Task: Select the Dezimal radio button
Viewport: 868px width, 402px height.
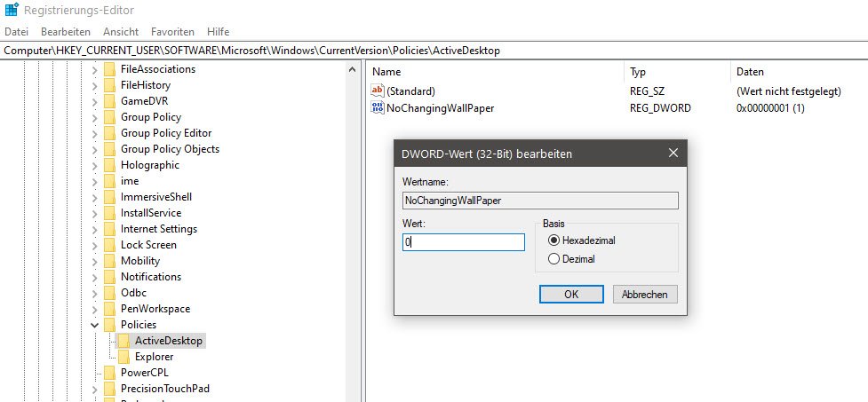Action: point(554,259)
